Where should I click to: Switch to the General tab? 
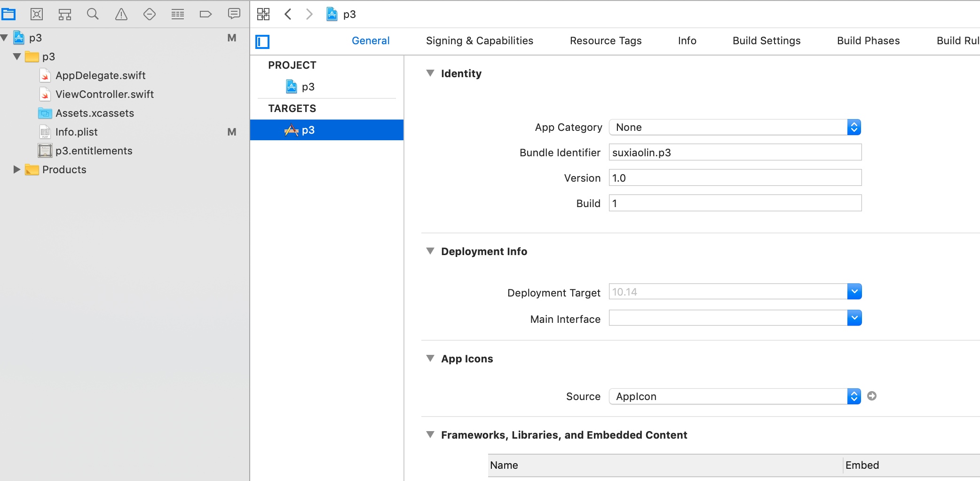point(371,40)
